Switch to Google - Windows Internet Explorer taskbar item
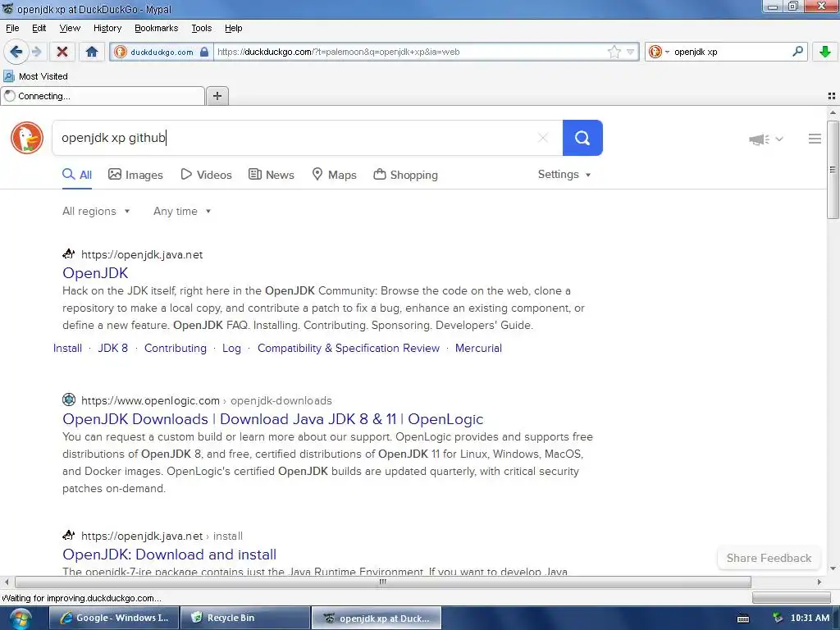Viewport: 840px width, 630px height. coord(114,618)
